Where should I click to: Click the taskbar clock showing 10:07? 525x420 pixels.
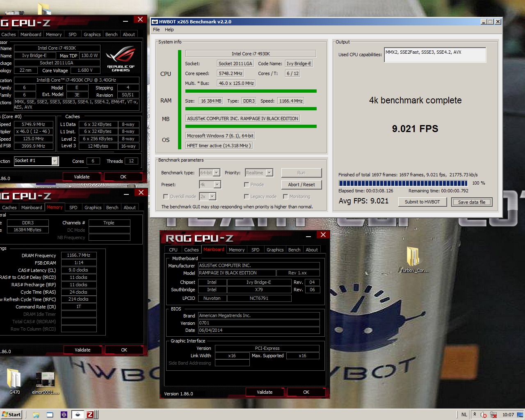tap(508, 415)
